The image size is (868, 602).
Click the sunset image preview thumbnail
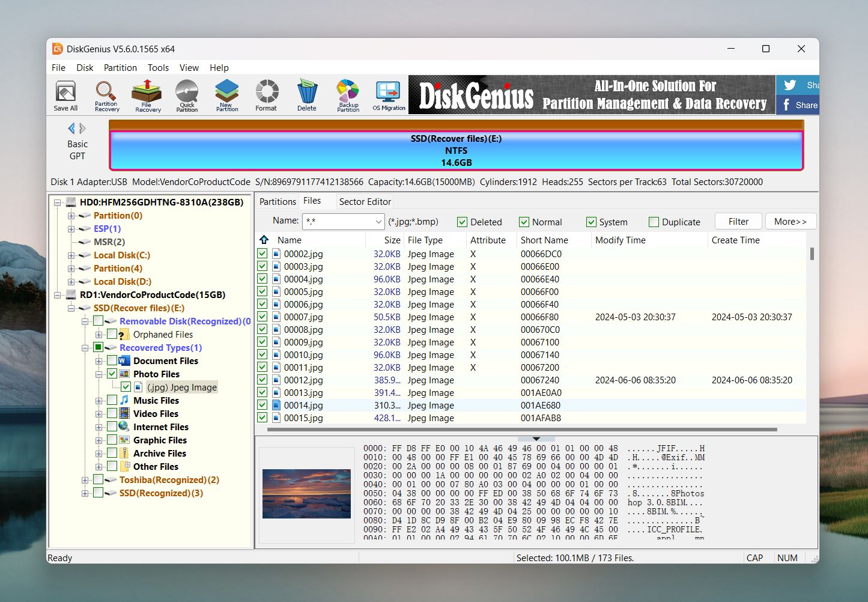(x=306, y=494)
